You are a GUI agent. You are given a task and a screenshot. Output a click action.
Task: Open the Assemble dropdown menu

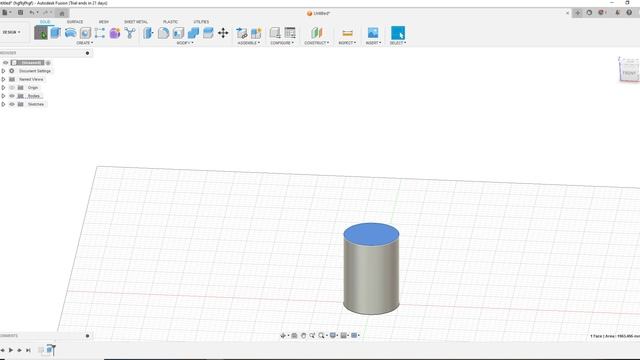(249, 43)
